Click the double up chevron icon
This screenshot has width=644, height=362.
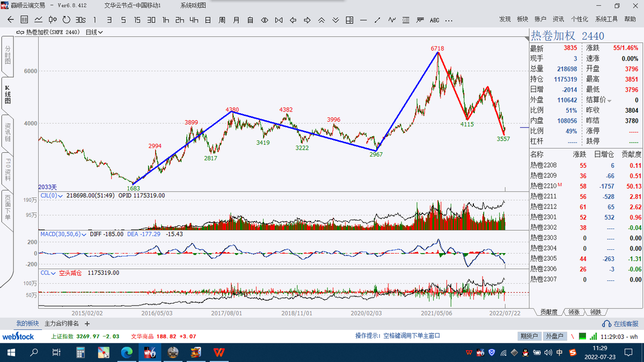point(321,19)
